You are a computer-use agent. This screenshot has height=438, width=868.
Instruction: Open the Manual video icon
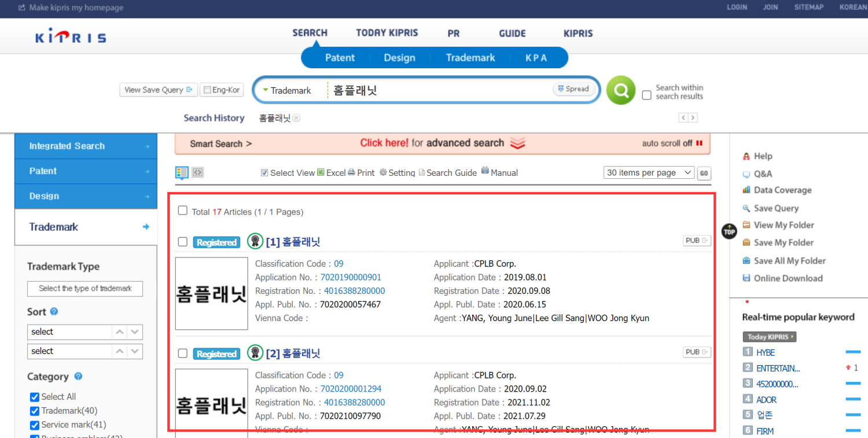[485, 171]
